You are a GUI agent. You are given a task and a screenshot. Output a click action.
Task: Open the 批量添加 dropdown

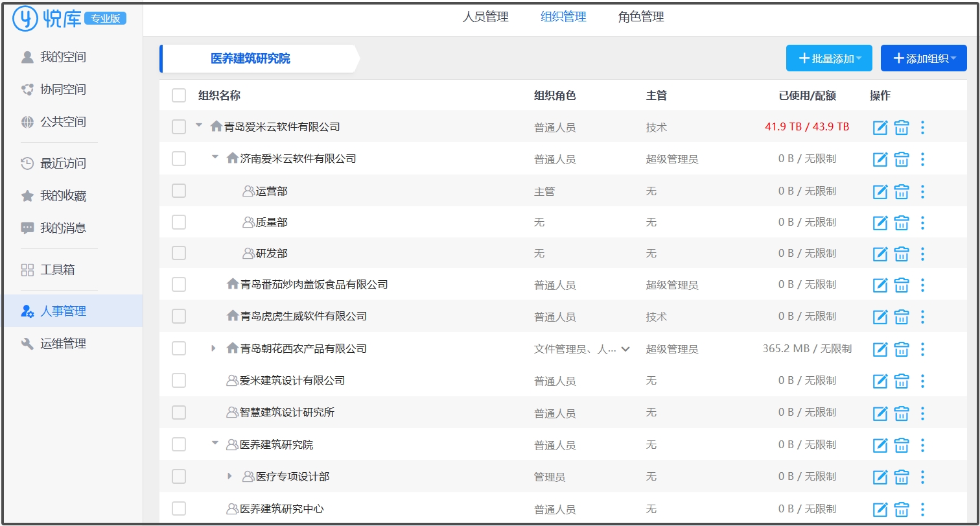point(829,58)
